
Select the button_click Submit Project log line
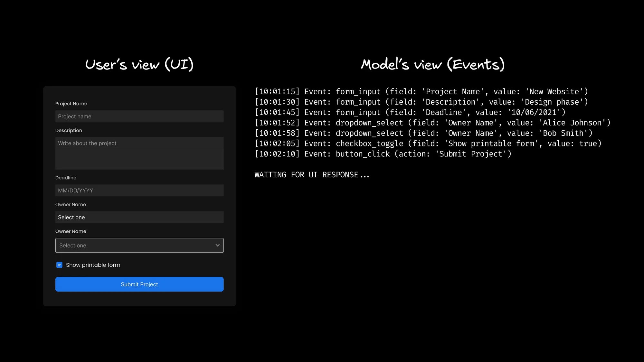click(383, 154)
